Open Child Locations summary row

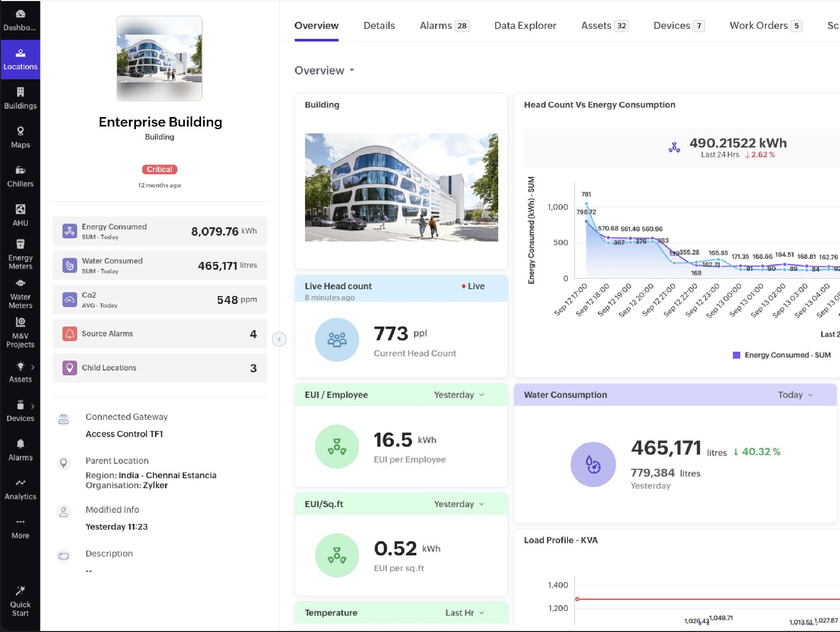(x=160, y=368)
